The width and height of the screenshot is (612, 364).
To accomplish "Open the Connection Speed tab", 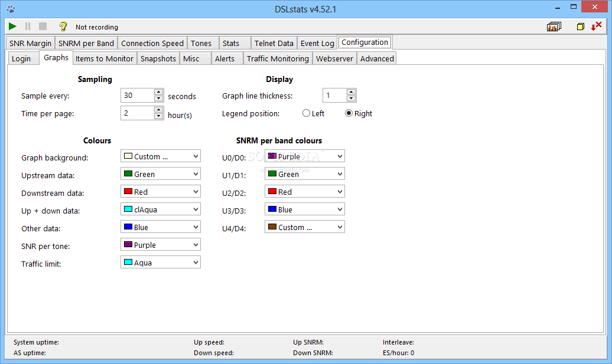I will click(152, 43).
